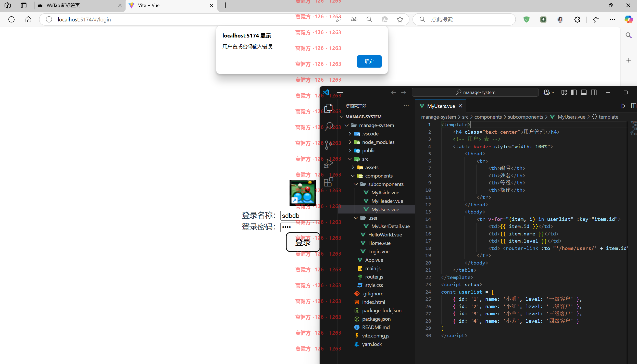Open MyUserDetail.vue in explorer
The height and width of the screenshot is (364, 637).
[x=390, y=226]
